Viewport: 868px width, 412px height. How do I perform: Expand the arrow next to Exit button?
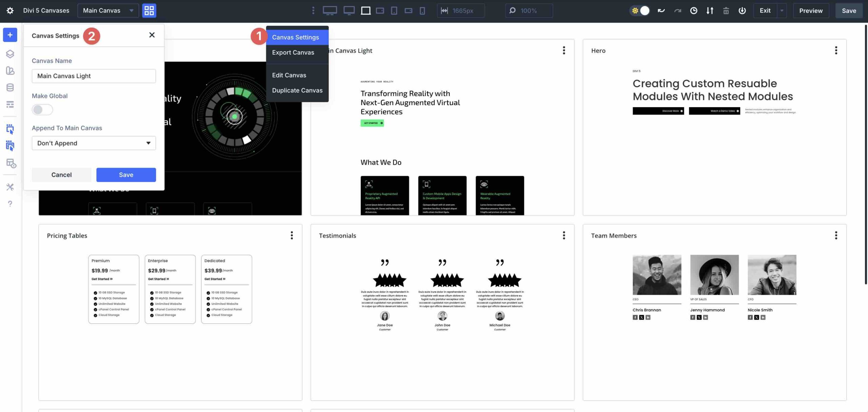tap(782, 11)
